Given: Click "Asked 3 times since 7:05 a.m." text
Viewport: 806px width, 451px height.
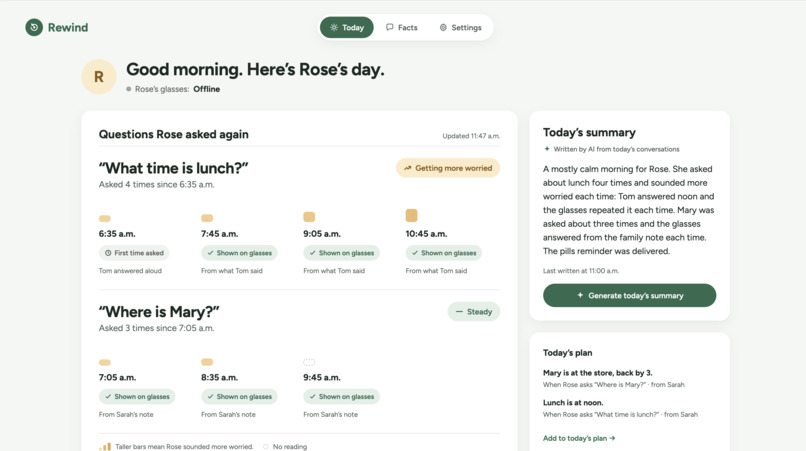Looking at the screenshot, I should pyautogui.click(x=156, y=328).
